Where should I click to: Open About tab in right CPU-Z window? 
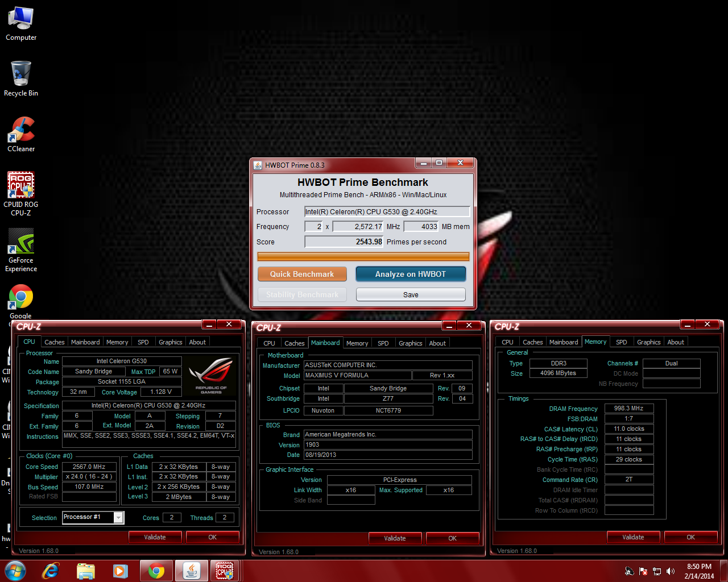click(x=676, y=342)
